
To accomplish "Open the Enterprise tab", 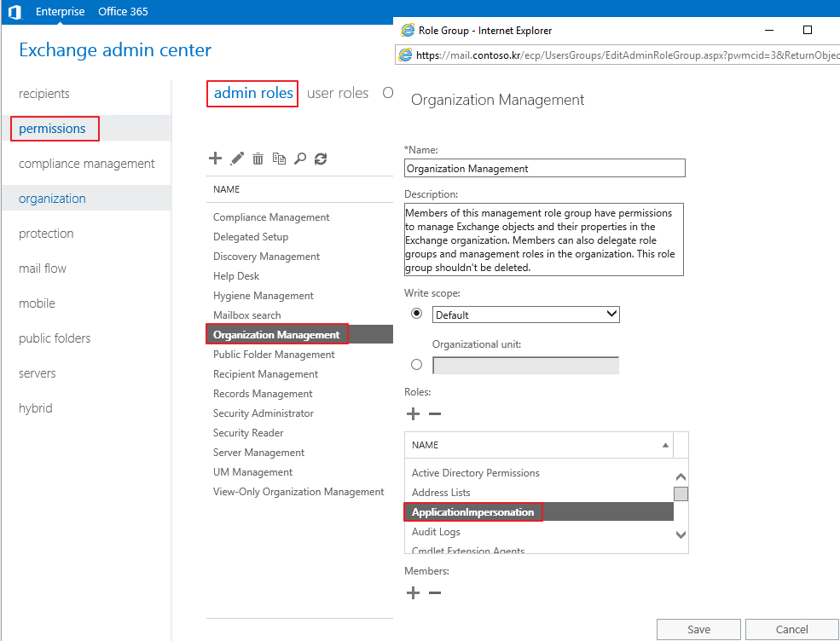I will click(60, 11).
